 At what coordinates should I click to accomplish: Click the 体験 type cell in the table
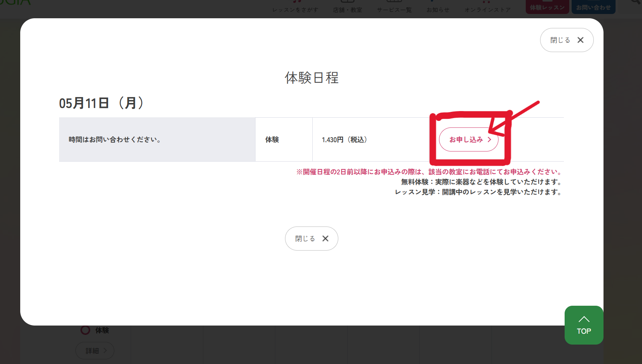(284, 139)
